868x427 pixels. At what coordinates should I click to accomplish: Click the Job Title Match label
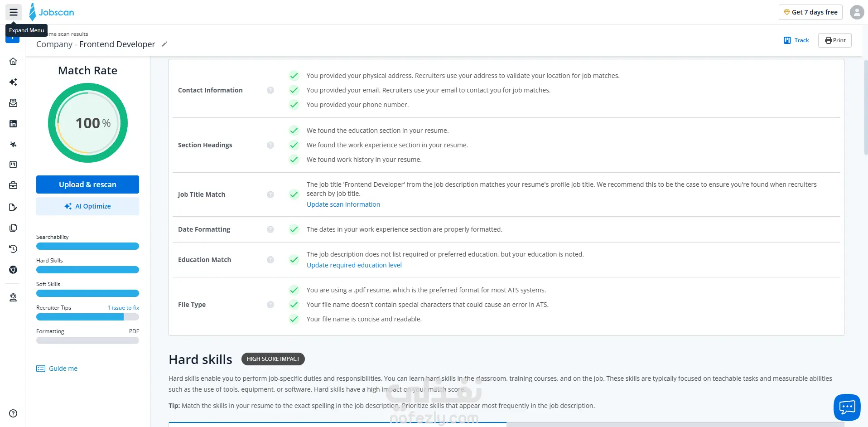[x=202, y=194]
